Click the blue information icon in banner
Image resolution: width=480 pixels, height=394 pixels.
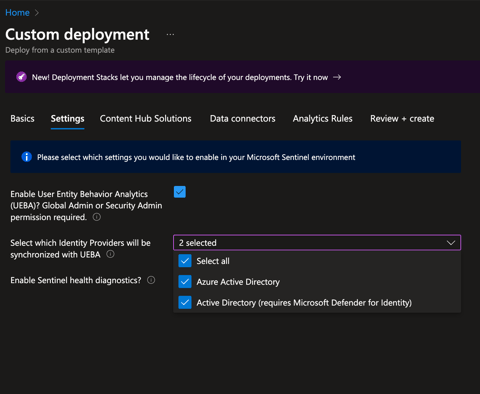[x=27, y=157]
